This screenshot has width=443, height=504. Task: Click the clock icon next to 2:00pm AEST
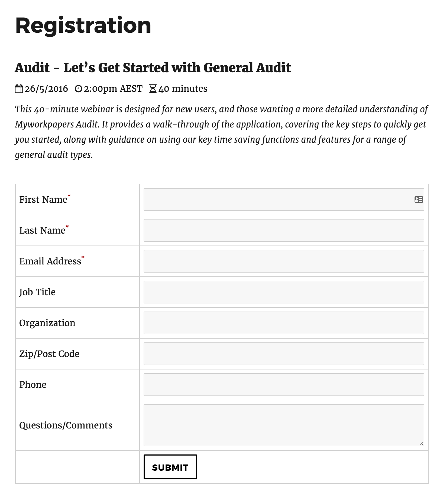79,89
